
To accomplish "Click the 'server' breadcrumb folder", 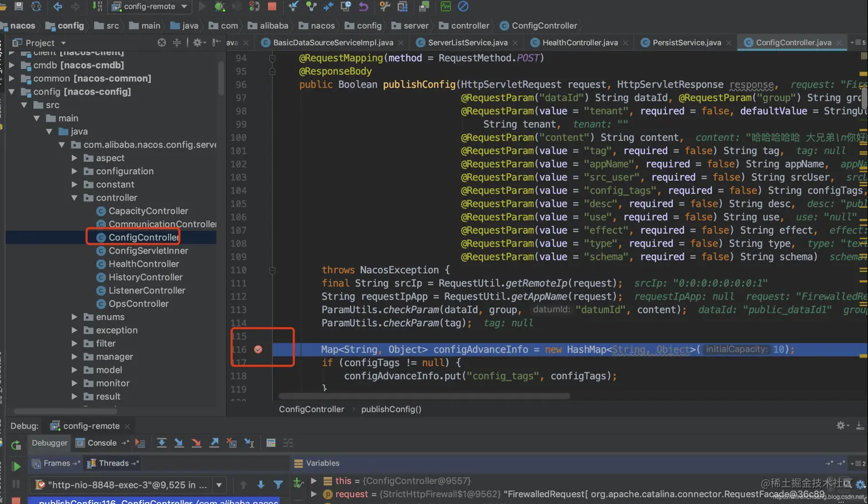I will 410,25.
